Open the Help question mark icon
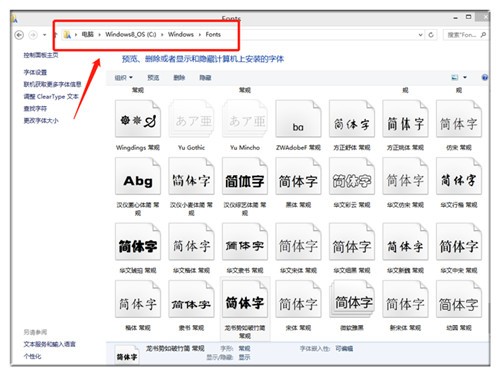500x376 pixels. (x=485, y=77)
